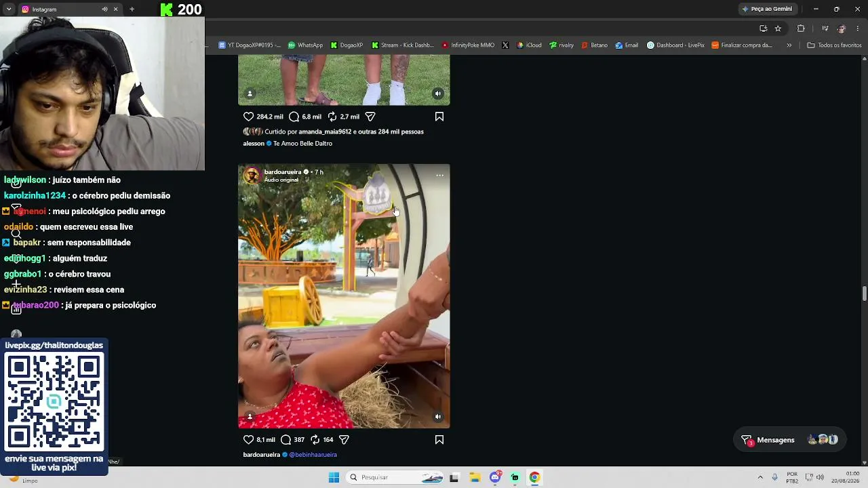
Task: Open the Chrome extensions puzzle icon
Action: click(801, 28)
